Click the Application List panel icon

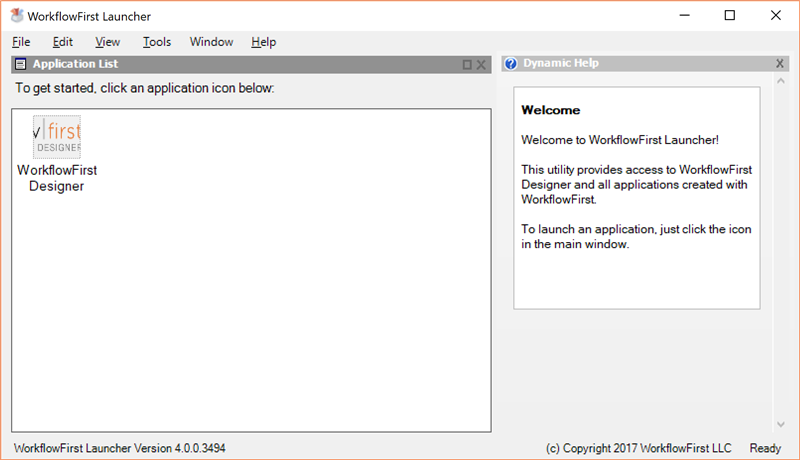[20, 64]
